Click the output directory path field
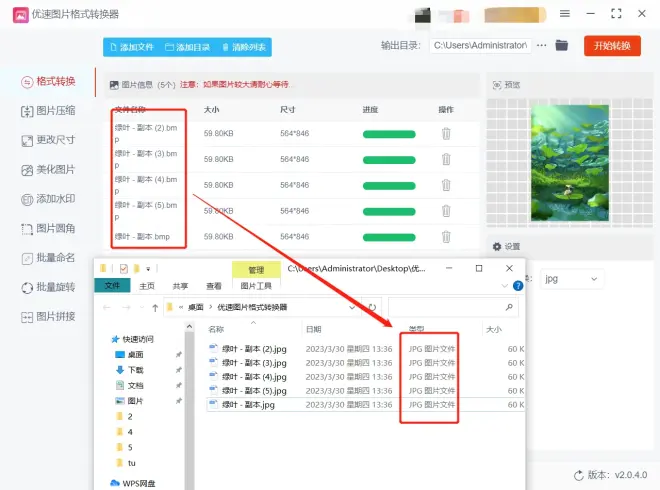Image resolution: width=660 pixels, height=490 pixels. pos(480,46)
